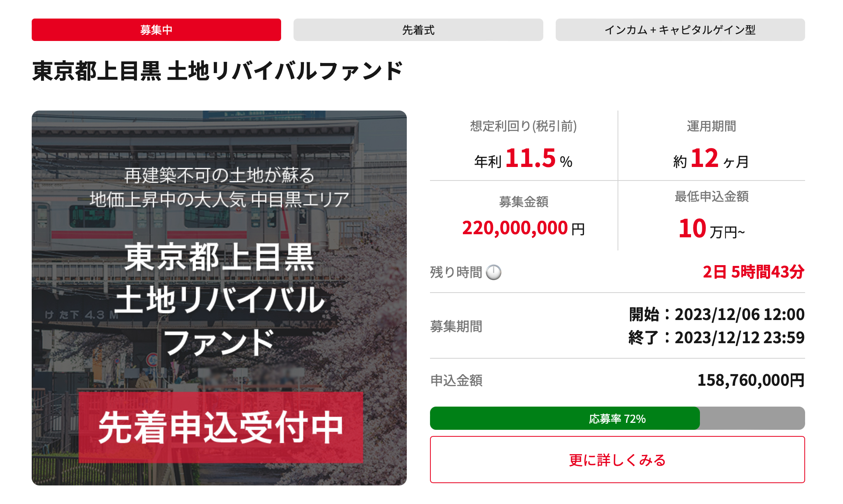Click the green 応募率 72% progress bar
This screenshot has height=504, width=843.
click(565, 418)
